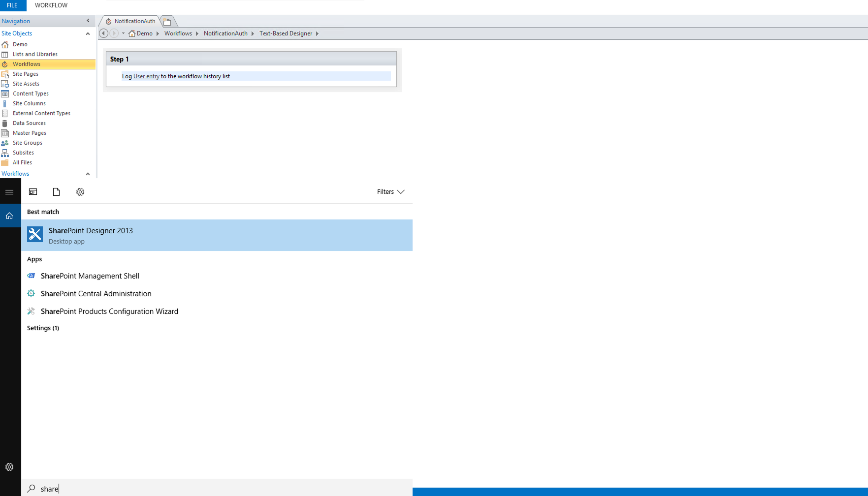Open Subsites

[23, 153]
